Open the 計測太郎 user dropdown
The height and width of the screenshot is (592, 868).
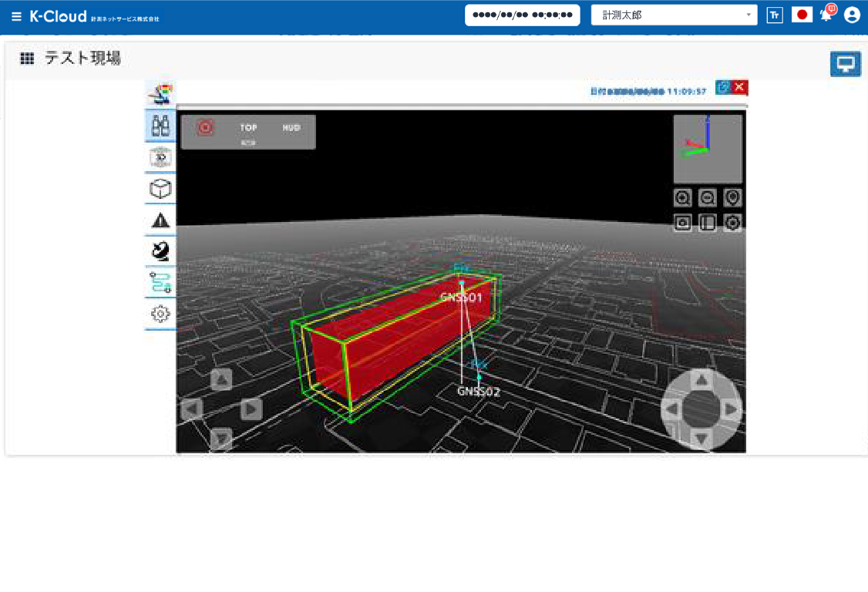coord(674,15)
